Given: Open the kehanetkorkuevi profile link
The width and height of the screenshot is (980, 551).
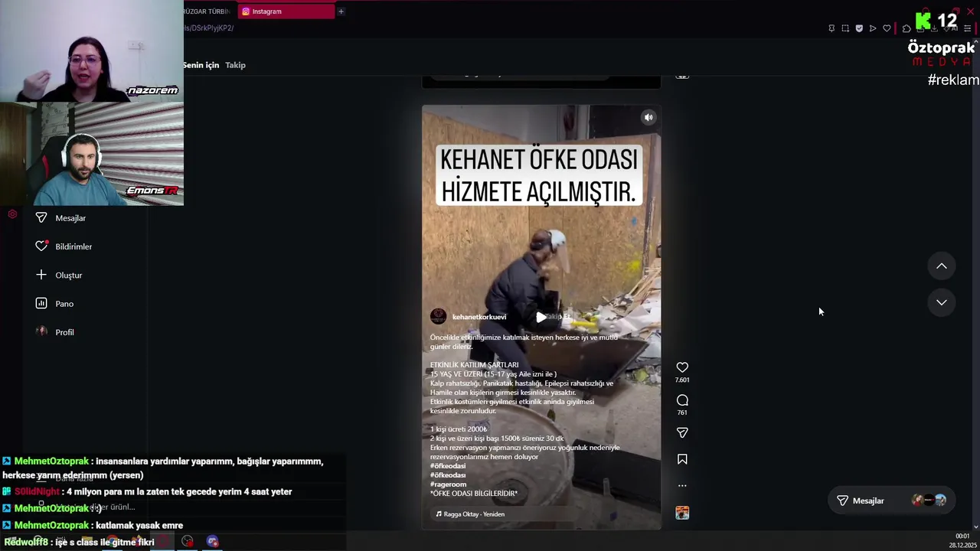Looking at the screenshot, I should pyautogui.click(x=479, y=317).
